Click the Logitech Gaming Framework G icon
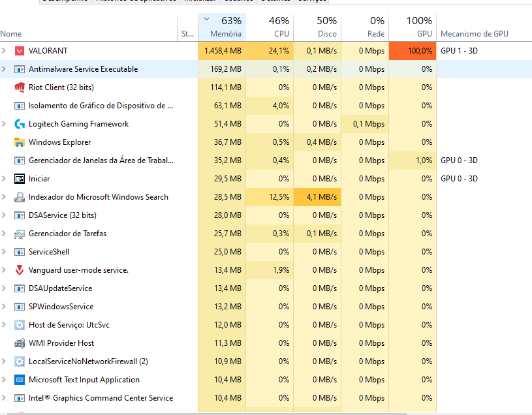 [20, 124]
